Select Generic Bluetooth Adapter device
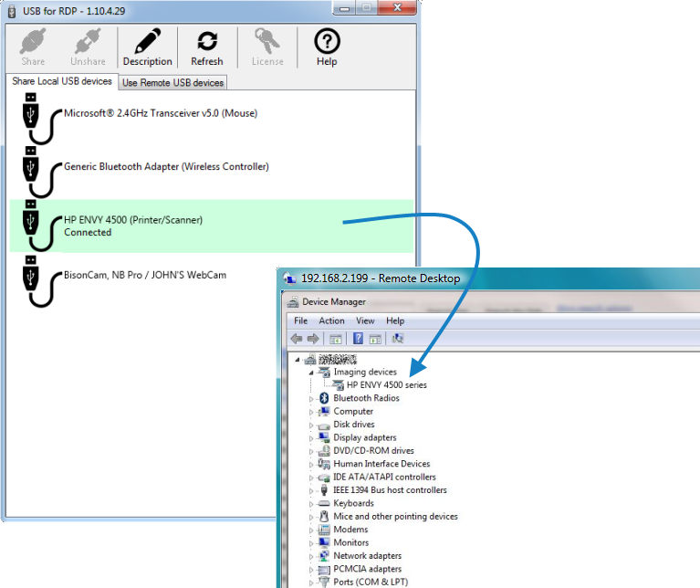 (212, 172)
